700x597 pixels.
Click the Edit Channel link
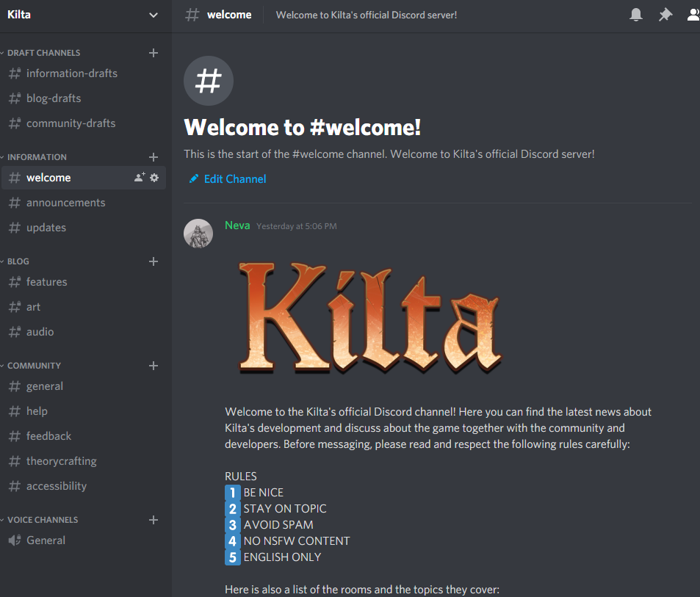[227, 178]
